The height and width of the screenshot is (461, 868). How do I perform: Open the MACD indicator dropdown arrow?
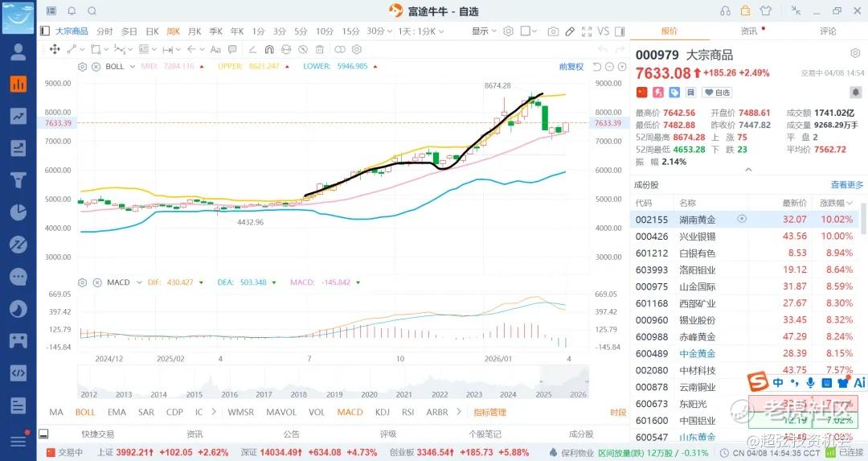click(x=139, y=282)
